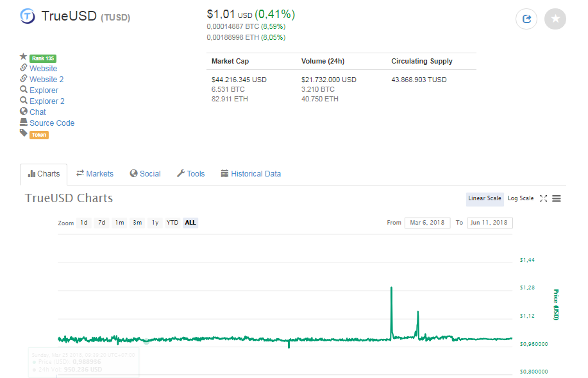588x378 pixels.
Task: Click the 0,00188998 ETH price line
Action: pos(246,37)
